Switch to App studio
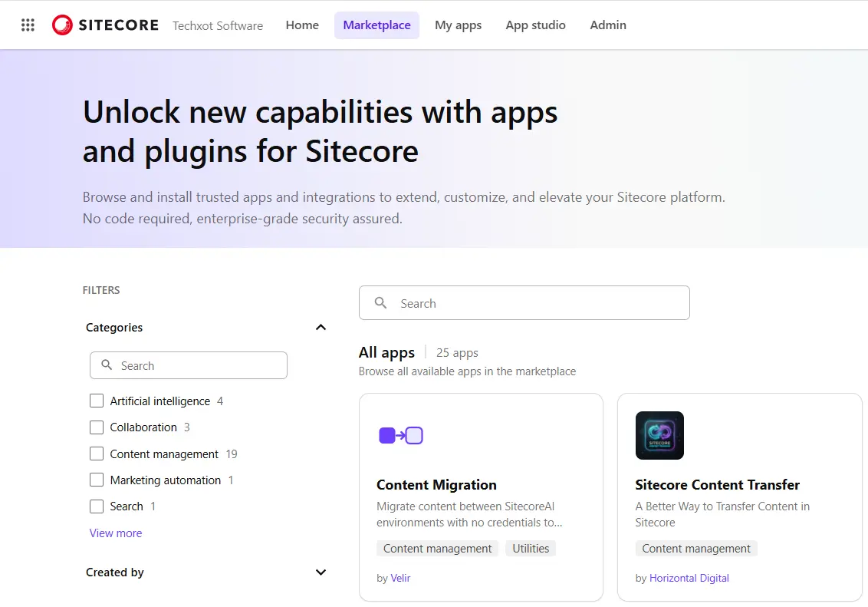 click(535, 25)
